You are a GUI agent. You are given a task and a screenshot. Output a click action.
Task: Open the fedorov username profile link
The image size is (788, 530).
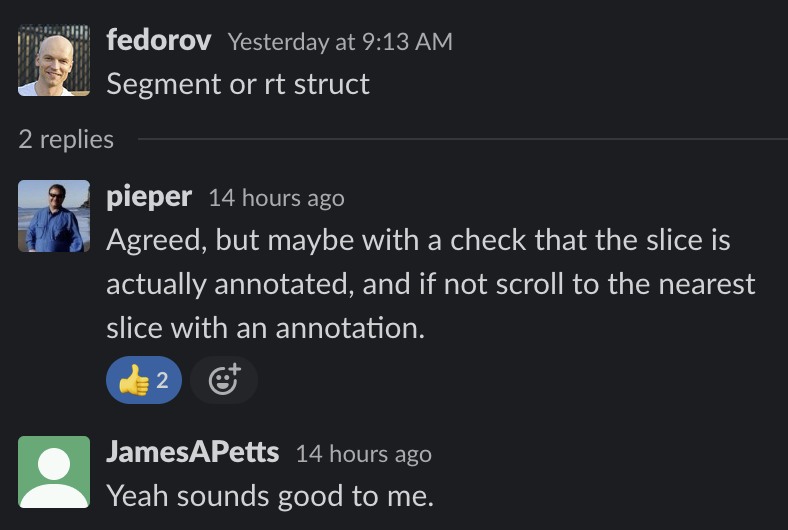point(159,40)
